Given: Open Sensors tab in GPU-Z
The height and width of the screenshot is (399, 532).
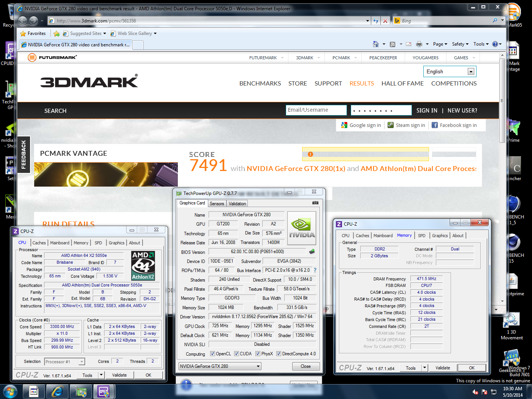Looking at the screenshot, I should (x=217, y=204).
